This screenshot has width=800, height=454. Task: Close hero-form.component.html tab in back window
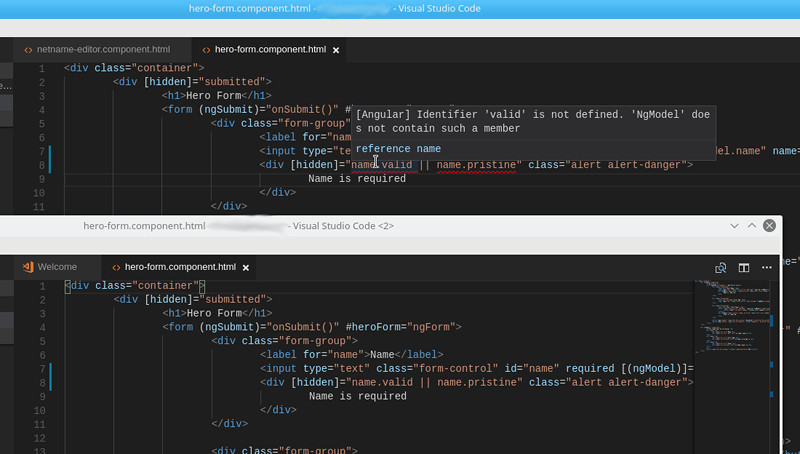click(x=336, y=50)
